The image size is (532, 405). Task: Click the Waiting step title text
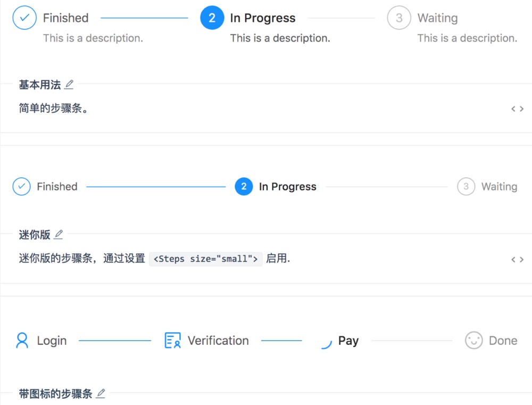click(437, 18)
